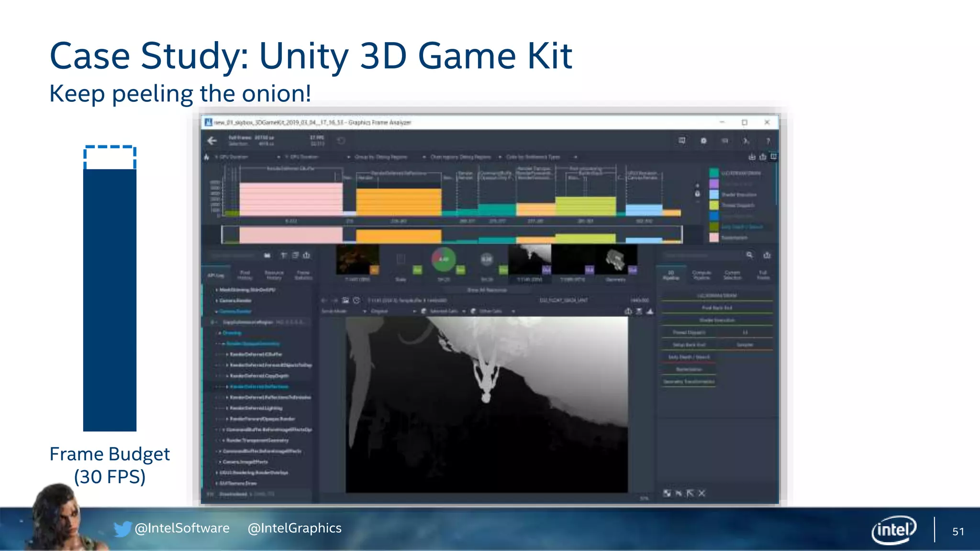Switch to the Current Selection tab
980x551 pixels.
tap(732, 275)
